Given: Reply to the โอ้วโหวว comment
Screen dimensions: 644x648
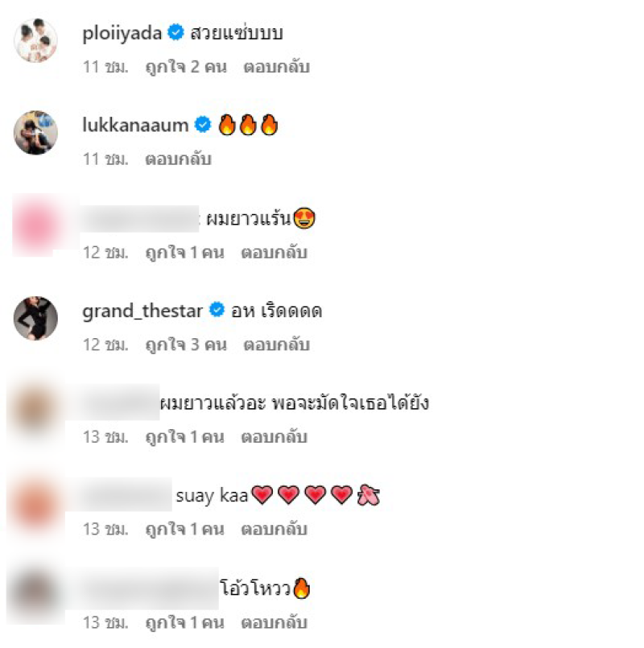Looking at the screenshot, I should 274,623.
